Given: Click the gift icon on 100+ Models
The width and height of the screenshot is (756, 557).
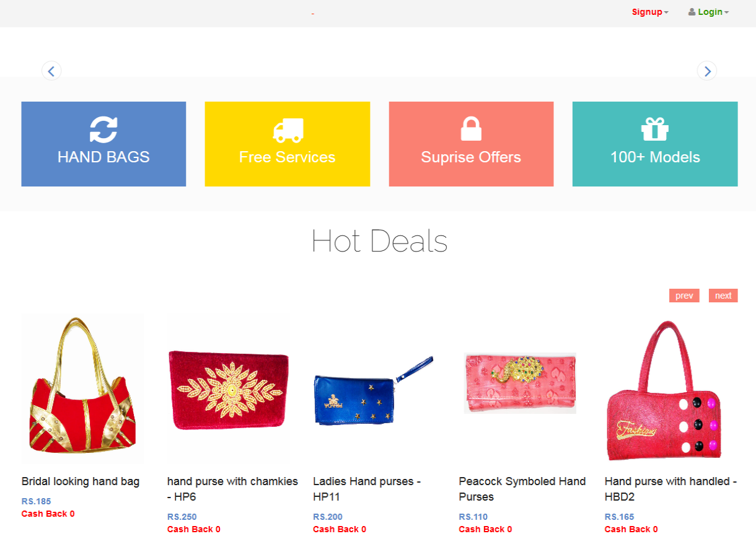Looking at the screenshot, I should click(655, 129).
